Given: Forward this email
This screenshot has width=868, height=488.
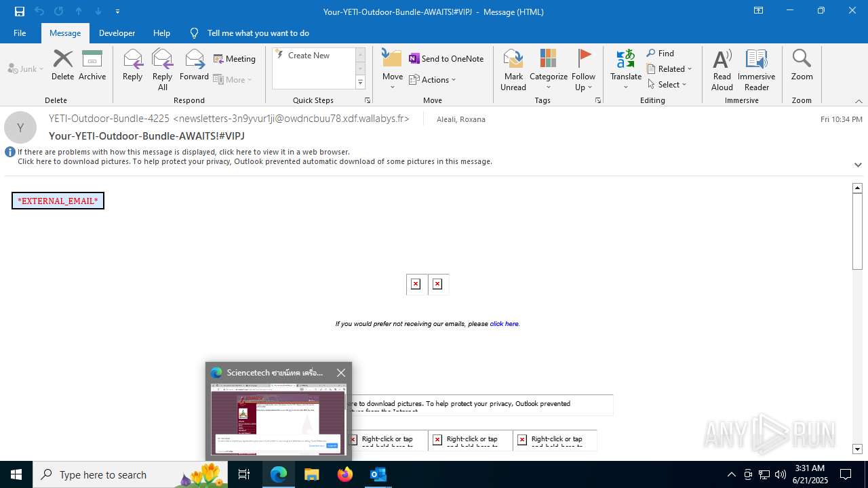Looking at the screenshot, I should 194,65.
